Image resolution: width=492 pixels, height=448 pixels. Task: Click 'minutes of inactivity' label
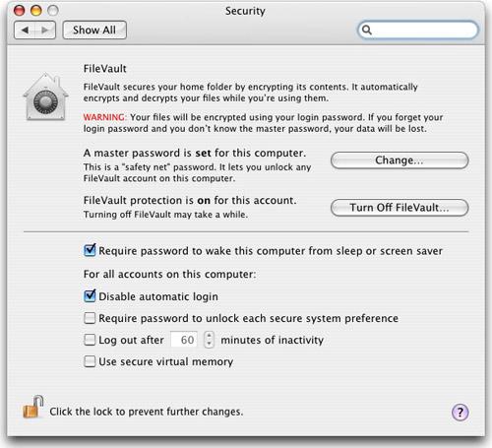click(273, 340)
